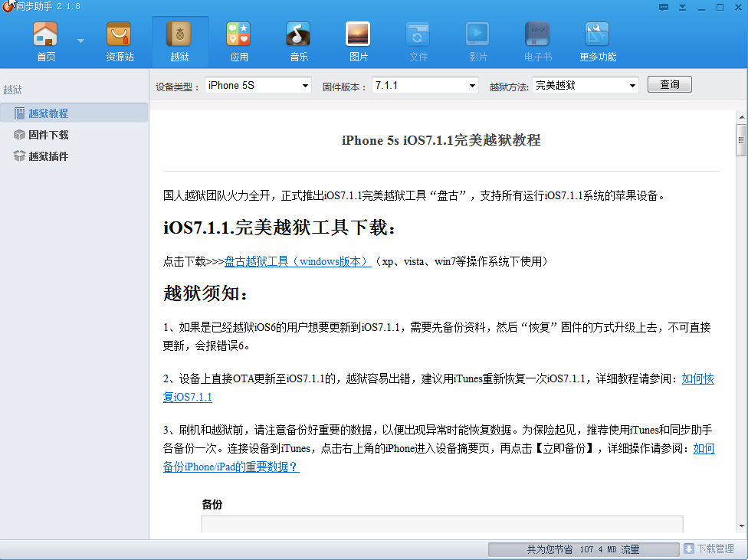Open the 设备类型 iPhone 5S dropdown
The width and height of the screenshot is (748, 560).
click(258, 85)
